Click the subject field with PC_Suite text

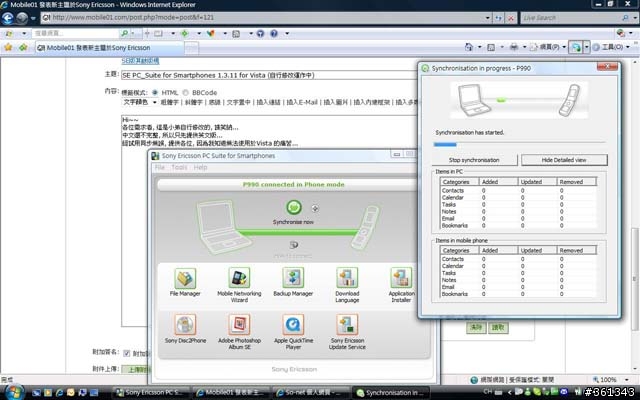point(269,75)
